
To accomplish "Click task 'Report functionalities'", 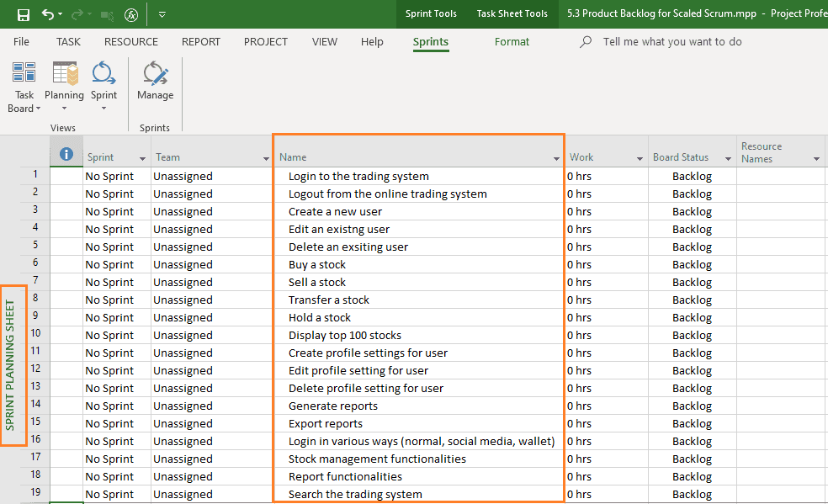I will tap(345, 476).
